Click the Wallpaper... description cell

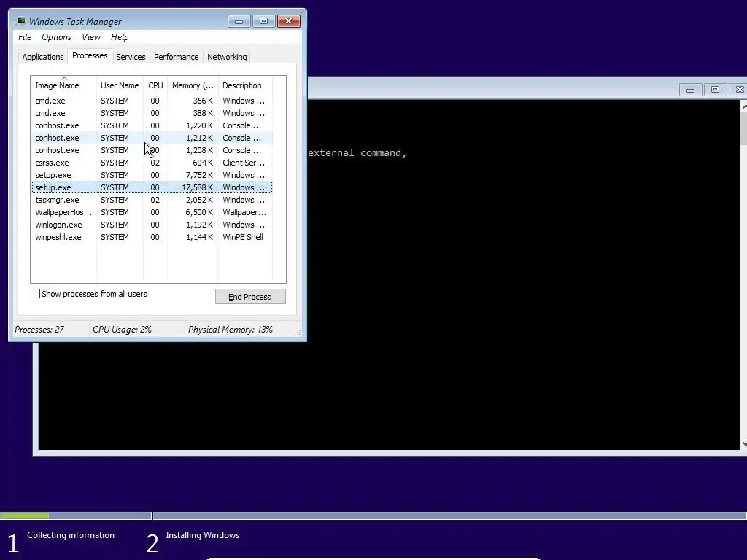(x=244, y=212)
